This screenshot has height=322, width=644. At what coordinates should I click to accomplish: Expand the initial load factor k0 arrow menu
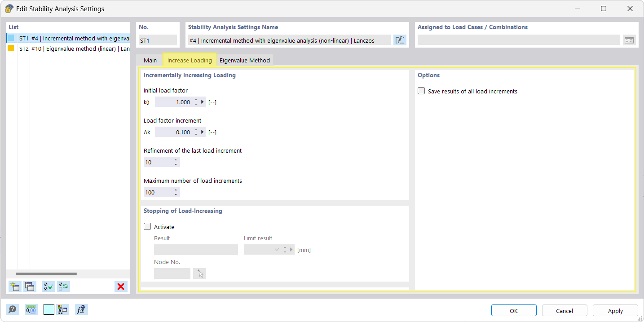[x=203, y=102]
